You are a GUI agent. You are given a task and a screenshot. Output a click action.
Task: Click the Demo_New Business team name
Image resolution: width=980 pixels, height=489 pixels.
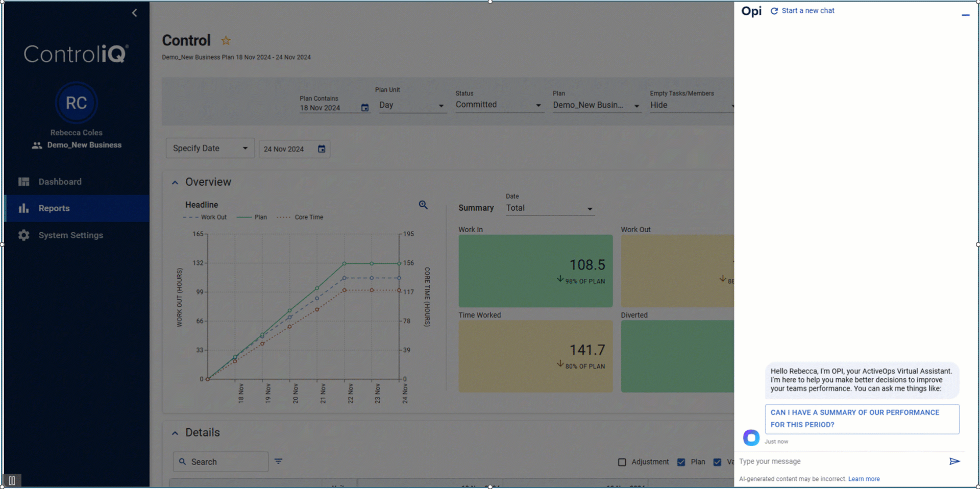[84, 145]
